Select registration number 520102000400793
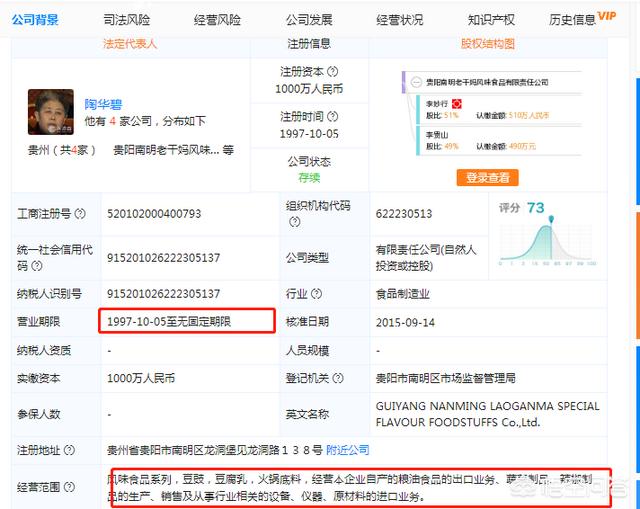This screenshot has width=640, height=509. pyautogui.click(x=154, y=213)
